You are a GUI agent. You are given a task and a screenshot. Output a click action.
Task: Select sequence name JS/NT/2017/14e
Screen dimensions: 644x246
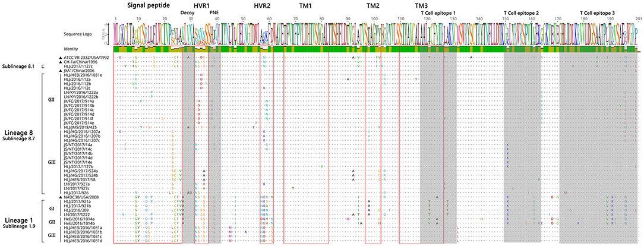(78, 162)
